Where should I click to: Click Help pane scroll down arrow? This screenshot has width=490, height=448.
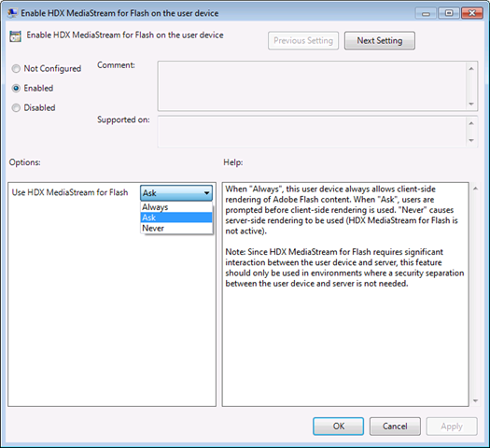click(x=475, y=400)
